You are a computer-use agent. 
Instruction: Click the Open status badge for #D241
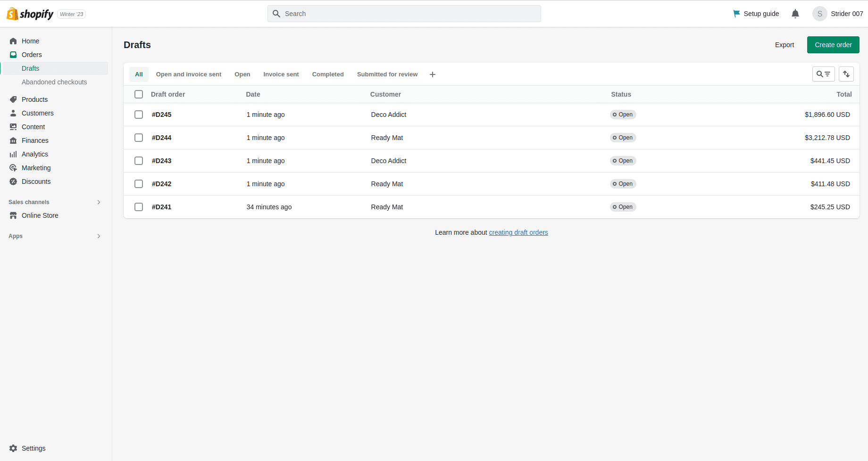point(623,207)
